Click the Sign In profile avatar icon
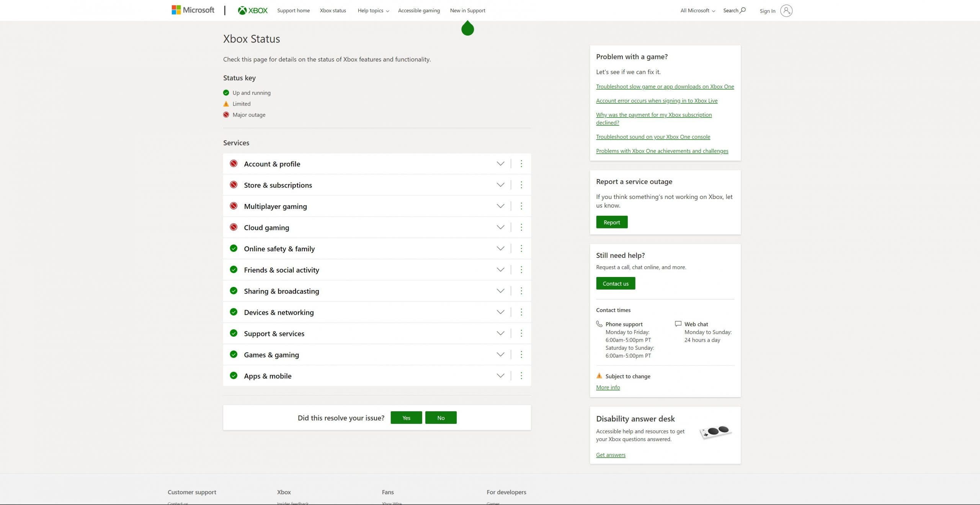This screenshot has width=980, height=505. (x=786, y=11)
